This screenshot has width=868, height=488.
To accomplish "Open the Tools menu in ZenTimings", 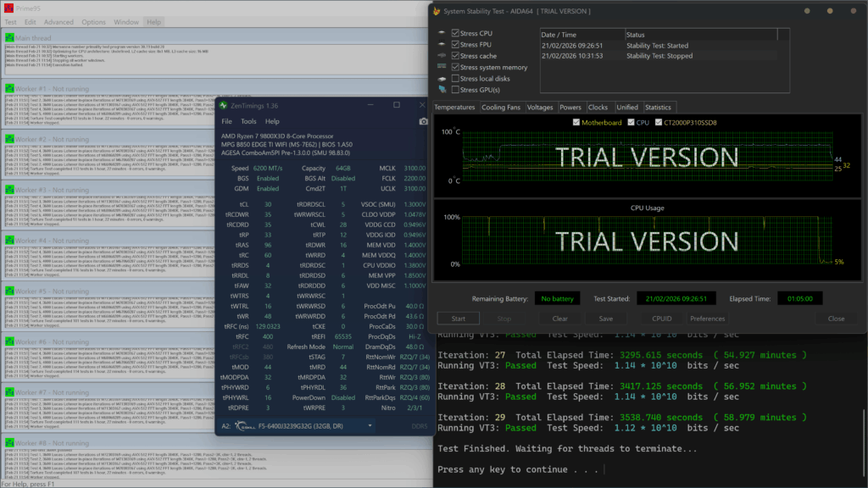I will coord(249,121).
